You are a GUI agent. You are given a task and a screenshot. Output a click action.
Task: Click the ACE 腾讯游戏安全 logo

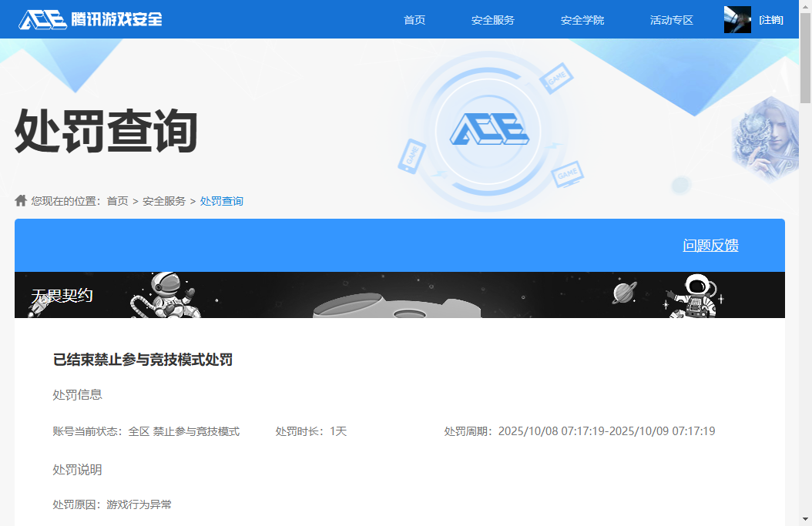click(90, 18)
